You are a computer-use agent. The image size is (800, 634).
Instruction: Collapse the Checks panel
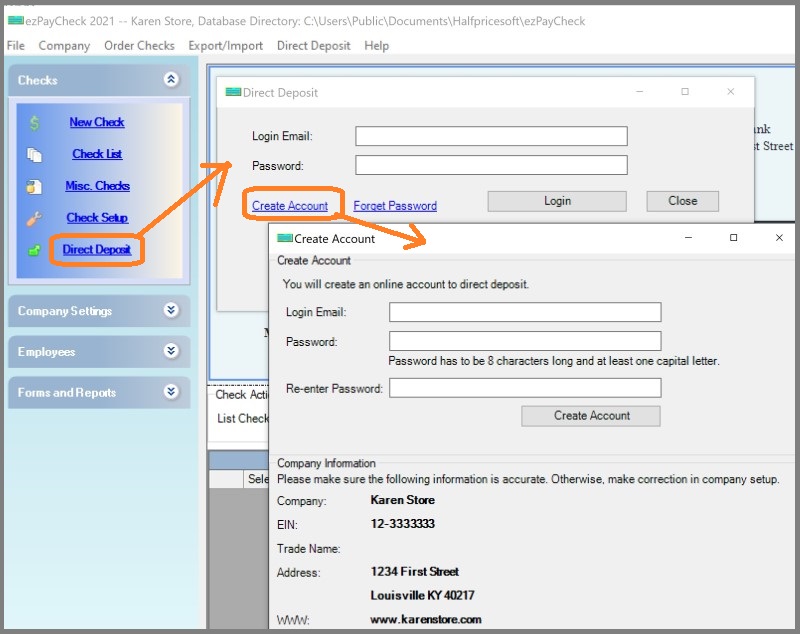click(171, 80)
